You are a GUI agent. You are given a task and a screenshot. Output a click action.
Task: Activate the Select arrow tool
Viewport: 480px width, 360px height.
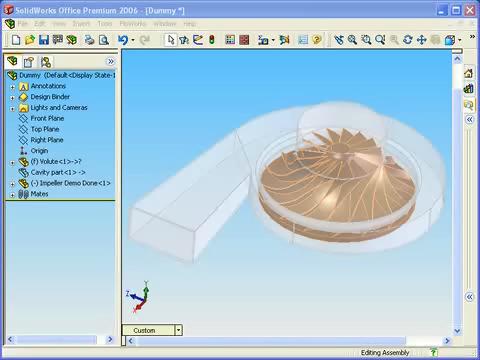tap(171, 40)
